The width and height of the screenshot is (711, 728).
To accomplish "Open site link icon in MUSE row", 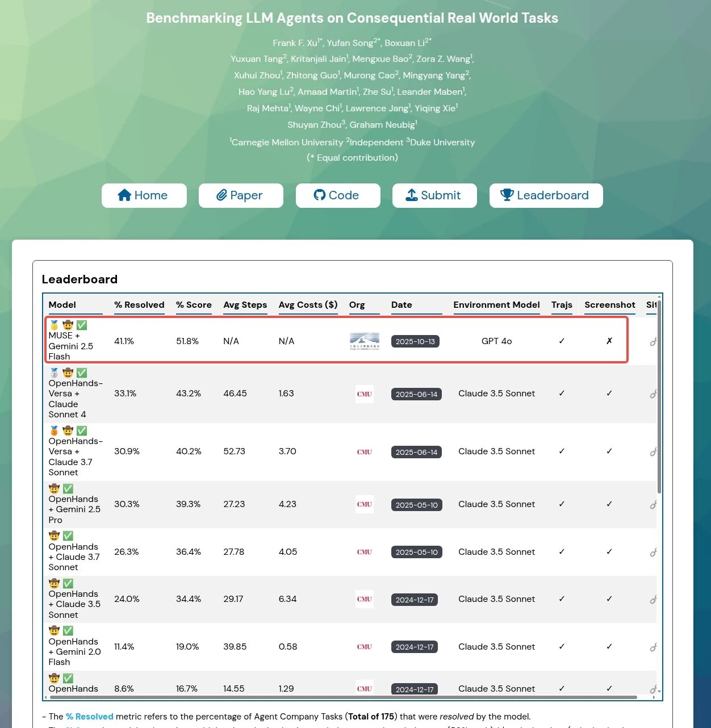I will point(653,341).
